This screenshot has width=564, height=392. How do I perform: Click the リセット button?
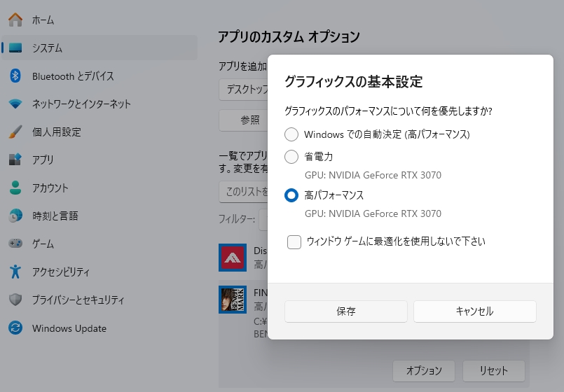click(x=493, y=370)
